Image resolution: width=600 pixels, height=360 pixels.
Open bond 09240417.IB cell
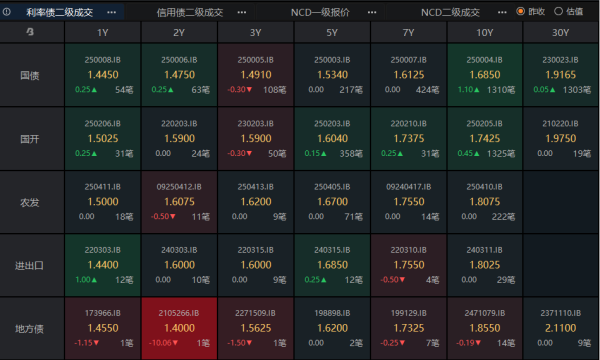click(x=409, y=202)
